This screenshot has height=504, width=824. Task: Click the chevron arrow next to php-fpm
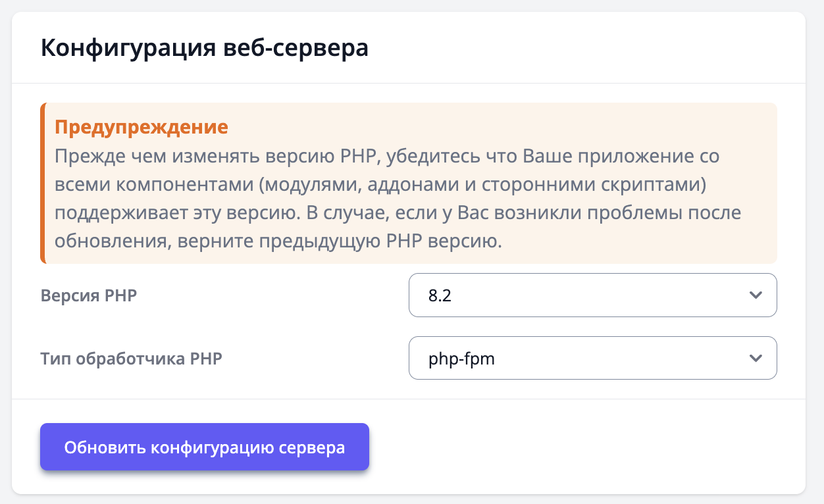[756, 359]
